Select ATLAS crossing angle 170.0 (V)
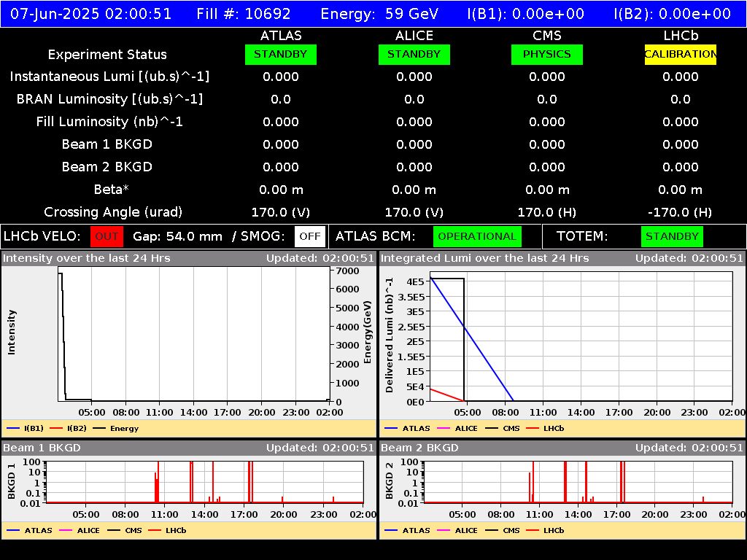 click(x=281, y=212)
